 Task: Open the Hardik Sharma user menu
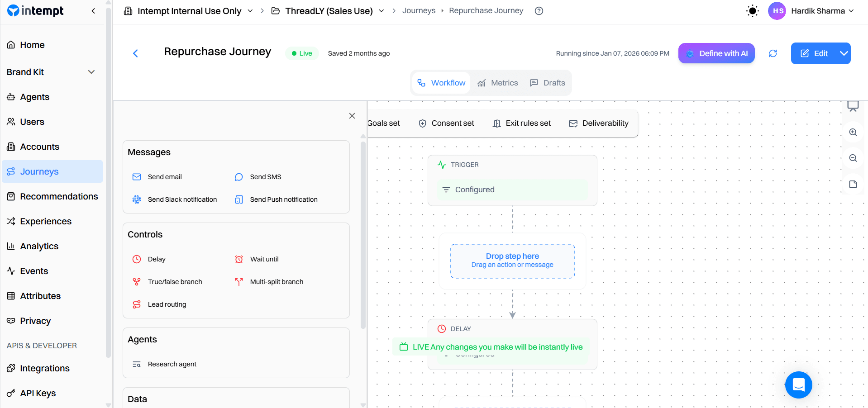811,11
